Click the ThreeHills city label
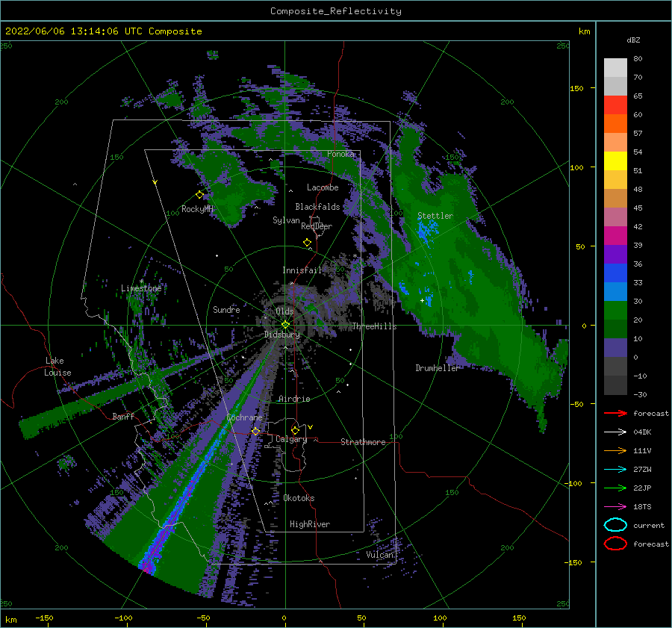 point(375,326)
